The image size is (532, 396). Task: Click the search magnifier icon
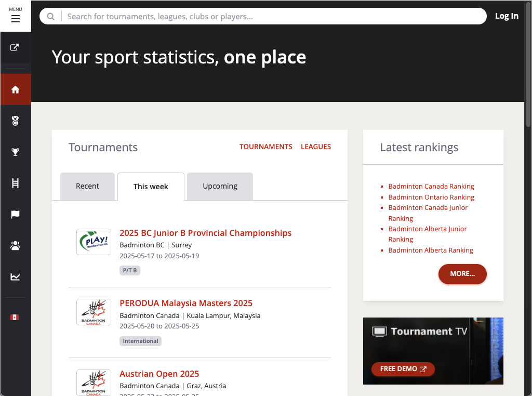coord(50,16)
